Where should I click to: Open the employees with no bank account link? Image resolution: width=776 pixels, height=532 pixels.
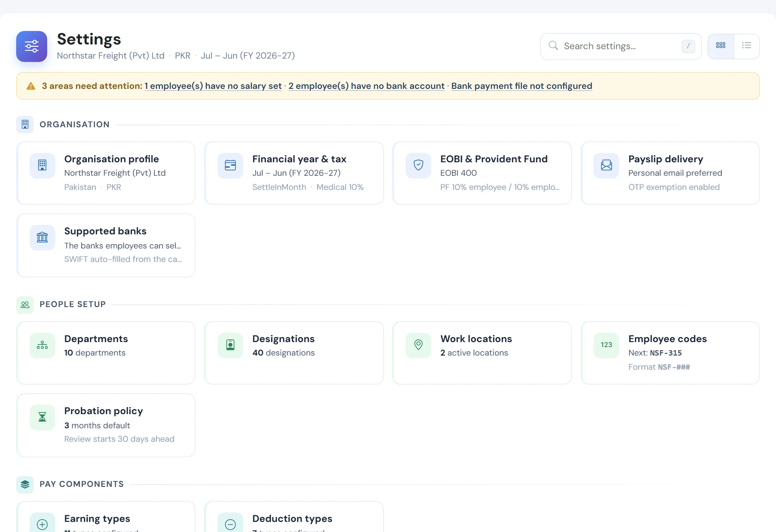[366, 86]
